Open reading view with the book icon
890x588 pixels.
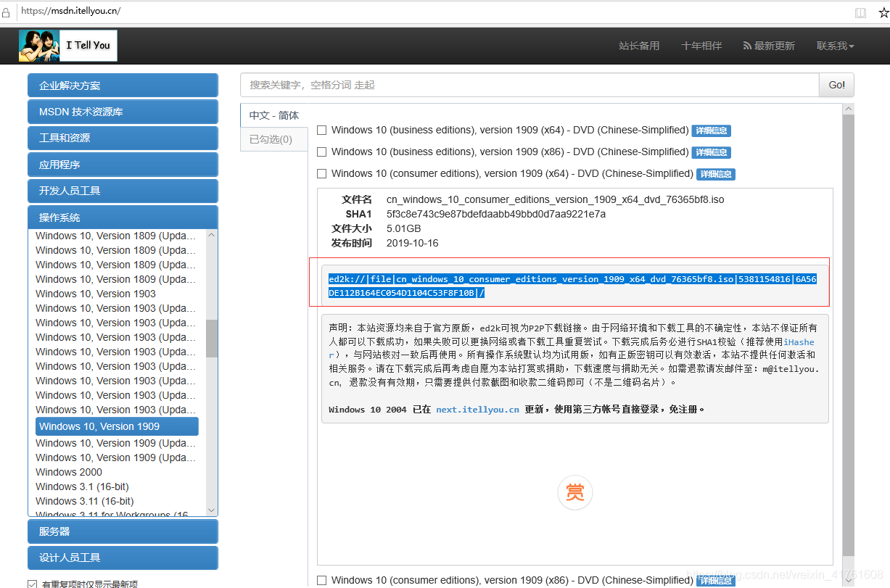(860, 12)
